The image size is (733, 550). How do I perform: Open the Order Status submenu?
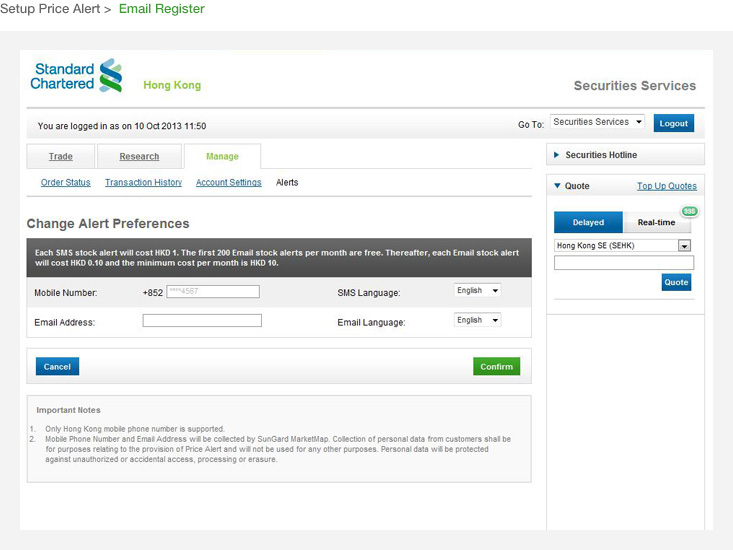65,182
